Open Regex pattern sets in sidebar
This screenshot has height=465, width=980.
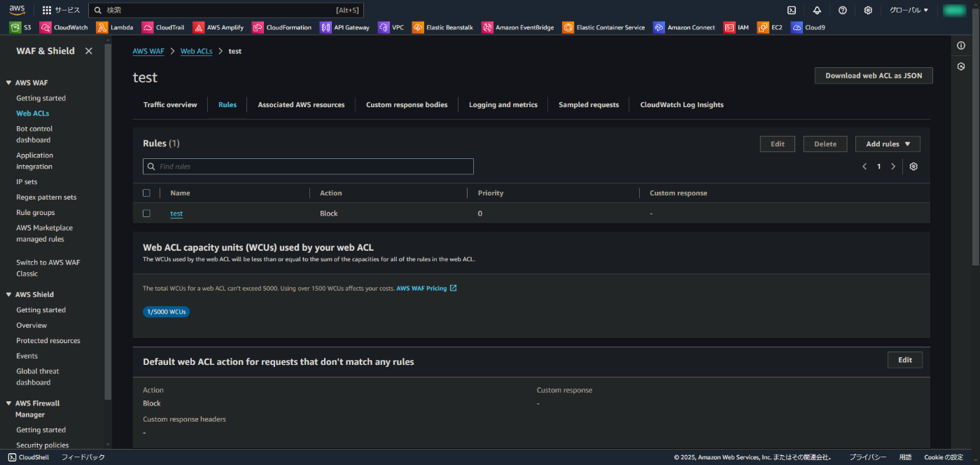point(46,197)
